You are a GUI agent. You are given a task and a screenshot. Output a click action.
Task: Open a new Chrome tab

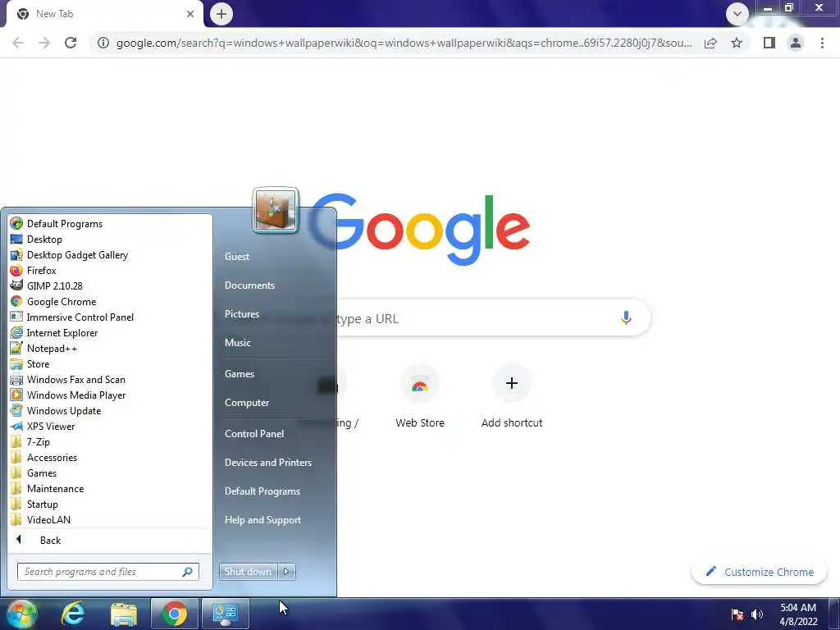click(x=221, y=14)
